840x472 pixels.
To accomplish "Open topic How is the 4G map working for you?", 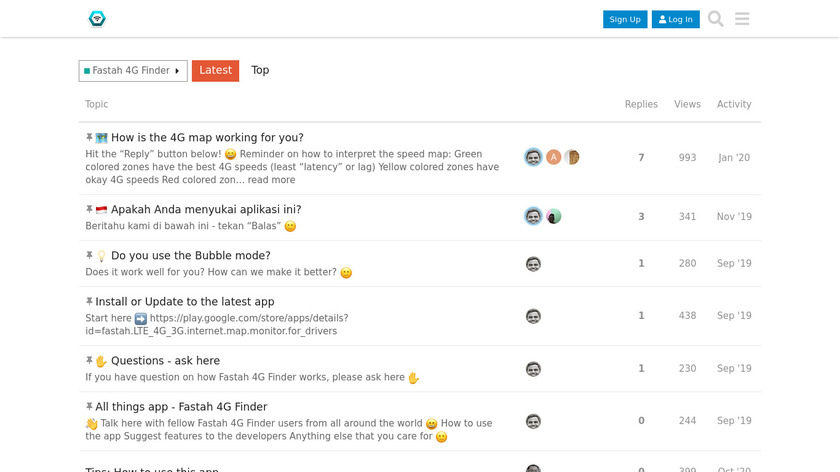I will [x=207, y=138].
